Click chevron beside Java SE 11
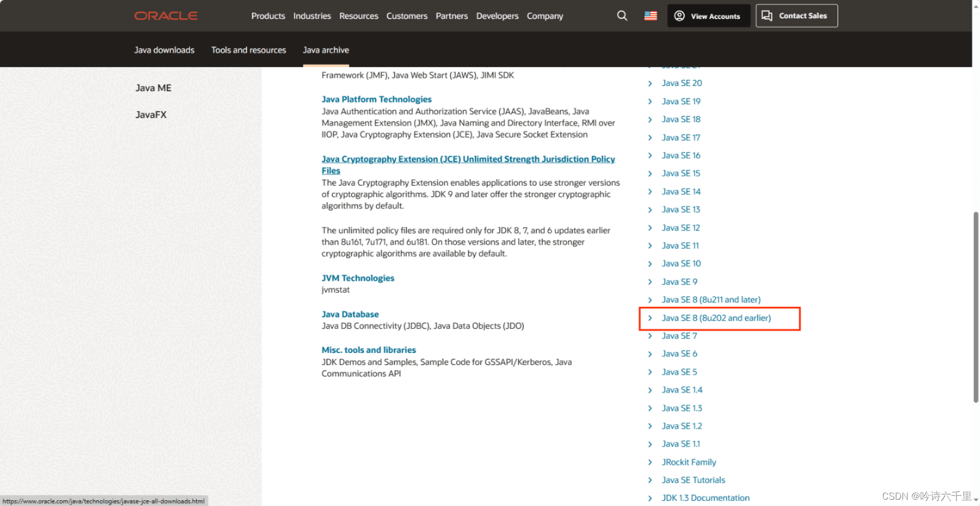The width and height of the screenshot is (980, 506). [650, 246]
